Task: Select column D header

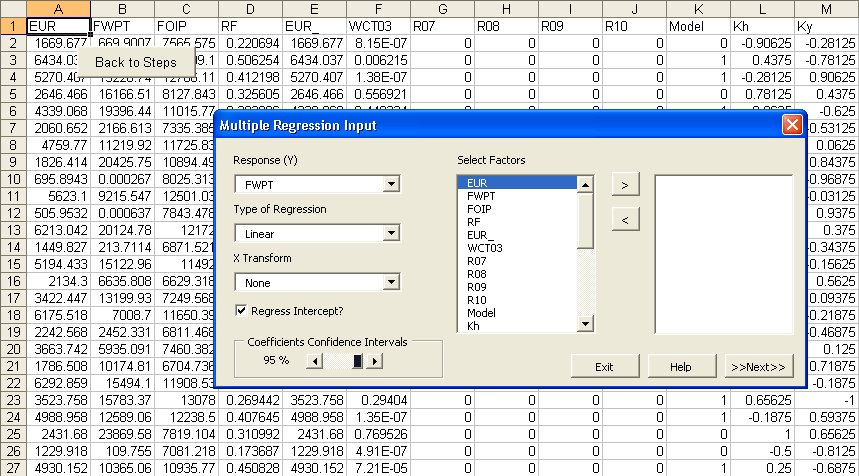Action: (x=250, y=9)
